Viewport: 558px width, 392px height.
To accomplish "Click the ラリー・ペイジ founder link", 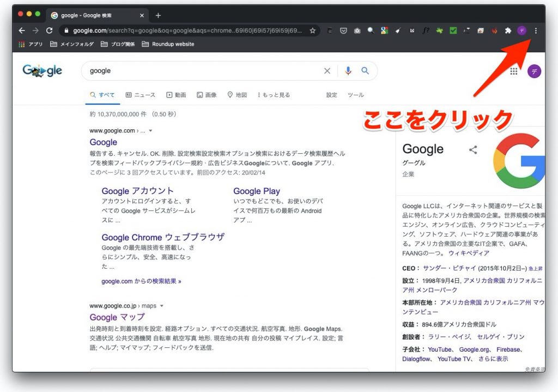I will [x=450, y=337].
